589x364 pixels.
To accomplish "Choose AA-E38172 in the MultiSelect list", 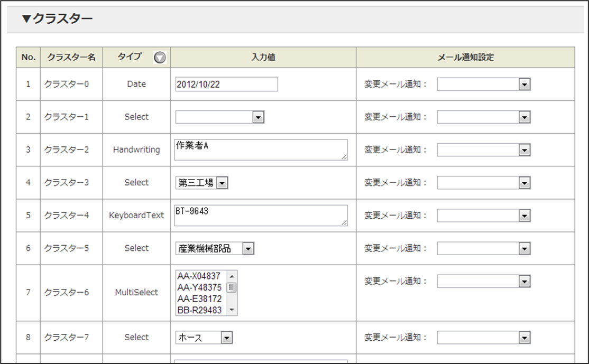I will click(199, 298).
